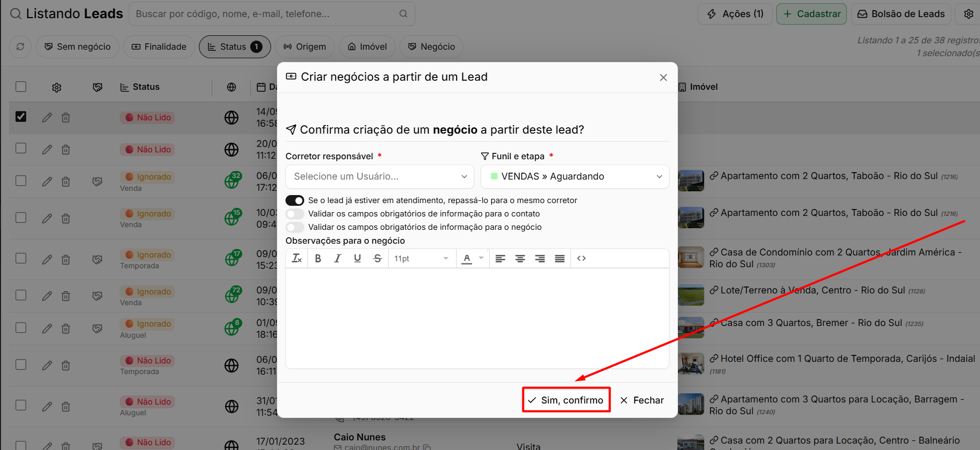980x450 pixels.
Task: Enable validation of required contact fields
Action: point(295,214)
